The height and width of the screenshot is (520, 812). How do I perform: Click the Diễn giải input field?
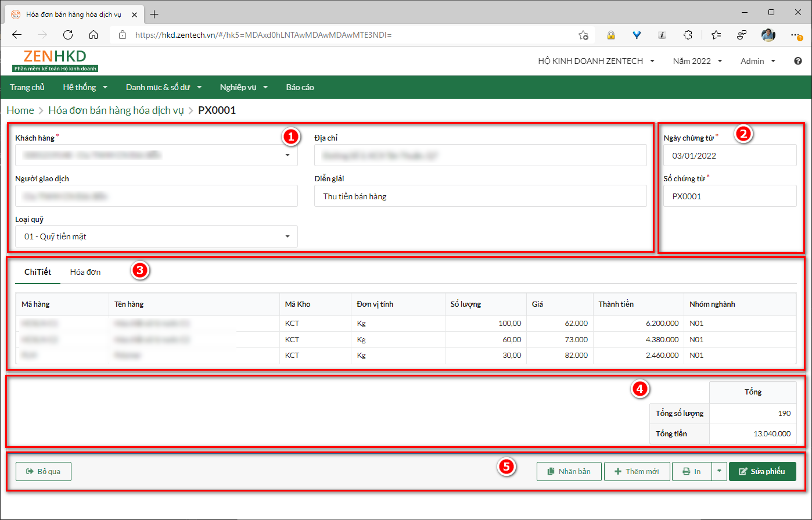pyautogui.click(x=480, y=196)
